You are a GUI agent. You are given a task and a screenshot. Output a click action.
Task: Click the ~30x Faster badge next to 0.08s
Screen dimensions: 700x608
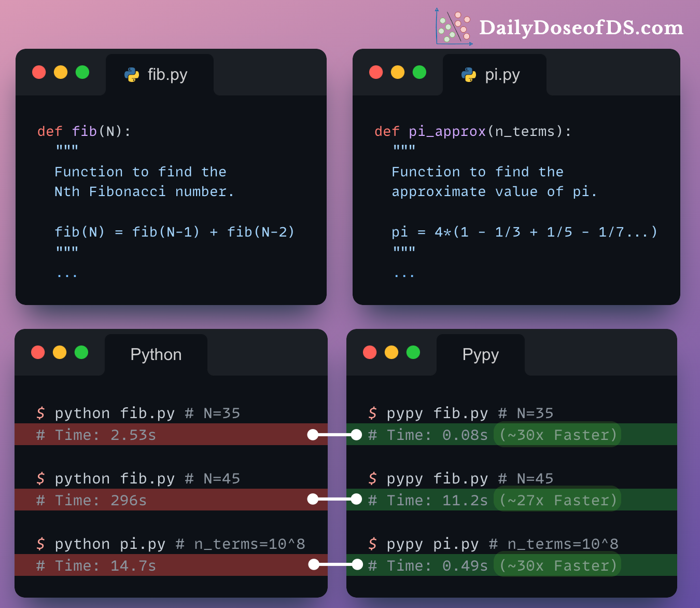click(x=557, y=434)
